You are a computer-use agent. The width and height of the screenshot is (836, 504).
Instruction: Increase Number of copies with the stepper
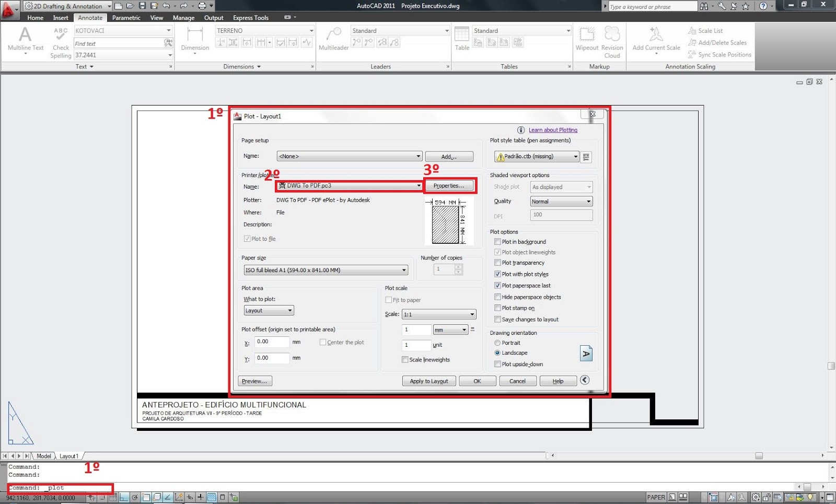point(459,266)
